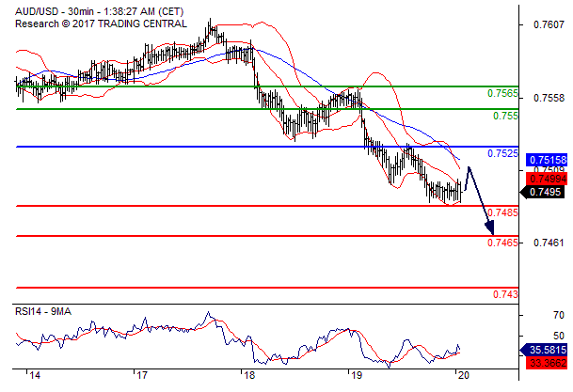Click the RSI14 - 9MA indicator label
573x392 pixels.
(43, 312)
